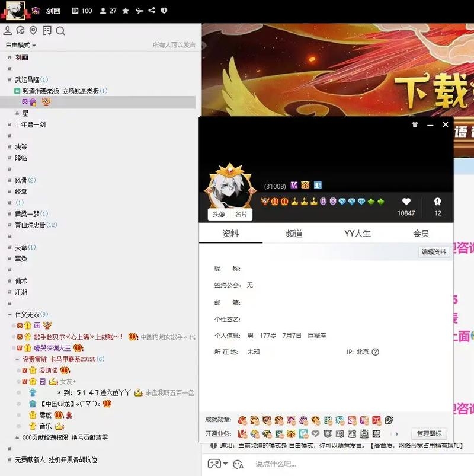Click the paper plane icon in channel header

[x=140, y=10]
